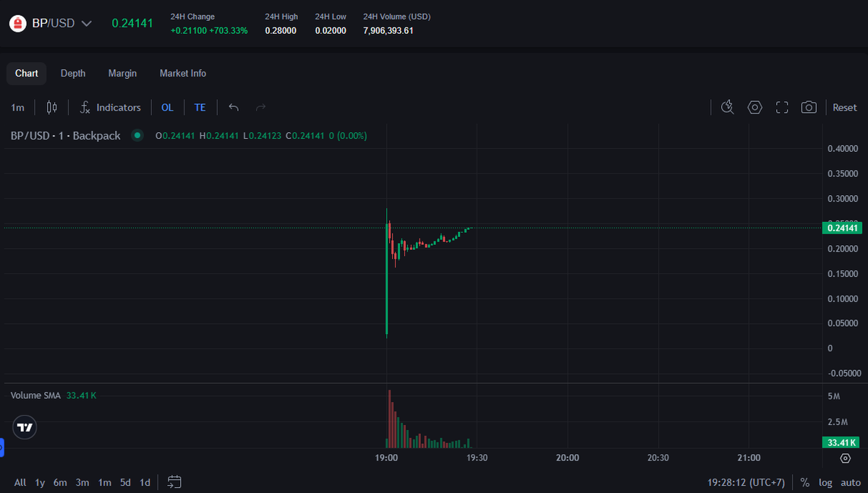Toggle auto scale mode
Image resolution: width=868 pixels, height=493 pixels.
[x=851, y=482]
